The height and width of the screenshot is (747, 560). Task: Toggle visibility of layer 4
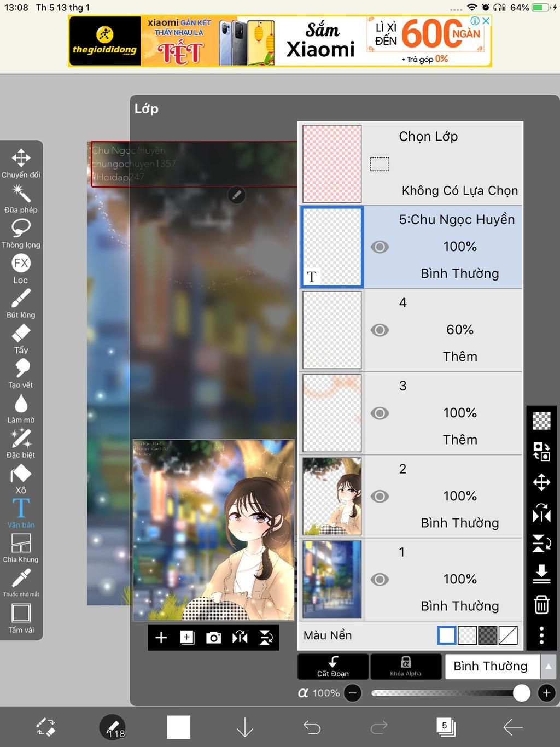point(380,330)
